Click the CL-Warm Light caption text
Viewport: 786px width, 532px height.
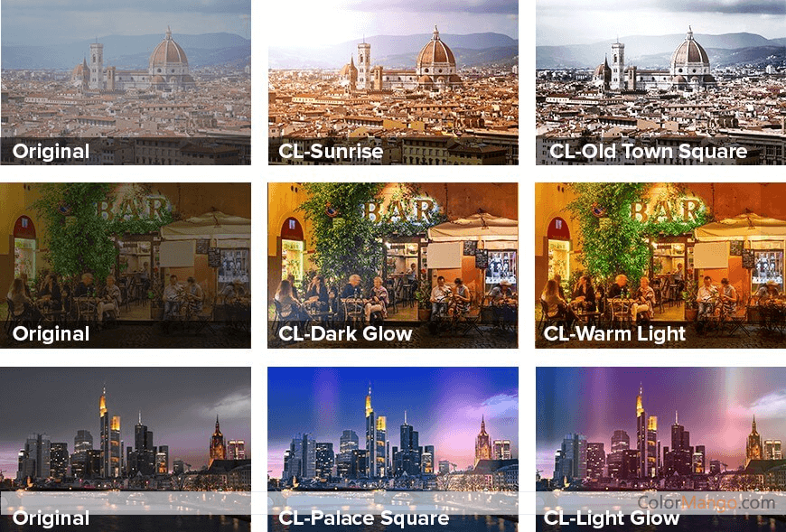coord(614,333)
